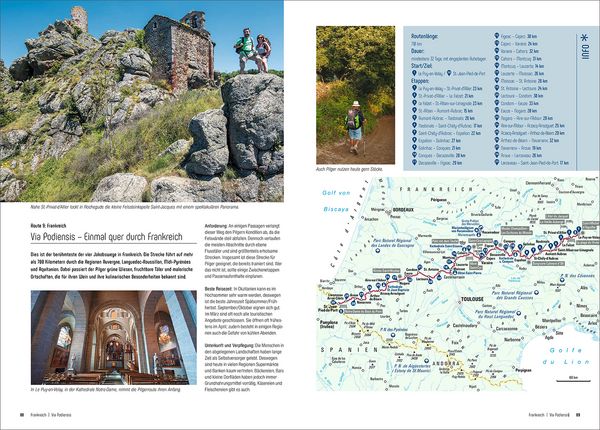Select the Via Podiensis chapter heading
600x430 pixels.
coord(107,237)
